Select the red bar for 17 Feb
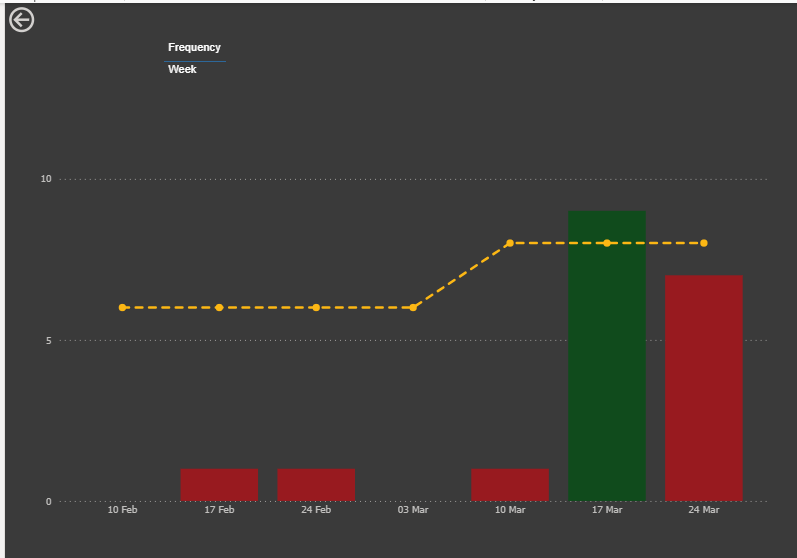The width and height of the screenshot is (797, 558). click(219, 485)
